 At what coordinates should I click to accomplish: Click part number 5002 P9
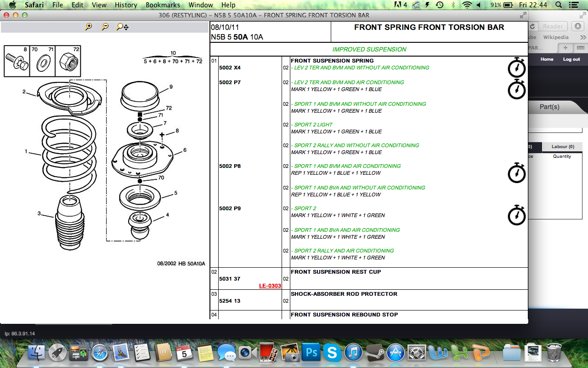[230, 208]
